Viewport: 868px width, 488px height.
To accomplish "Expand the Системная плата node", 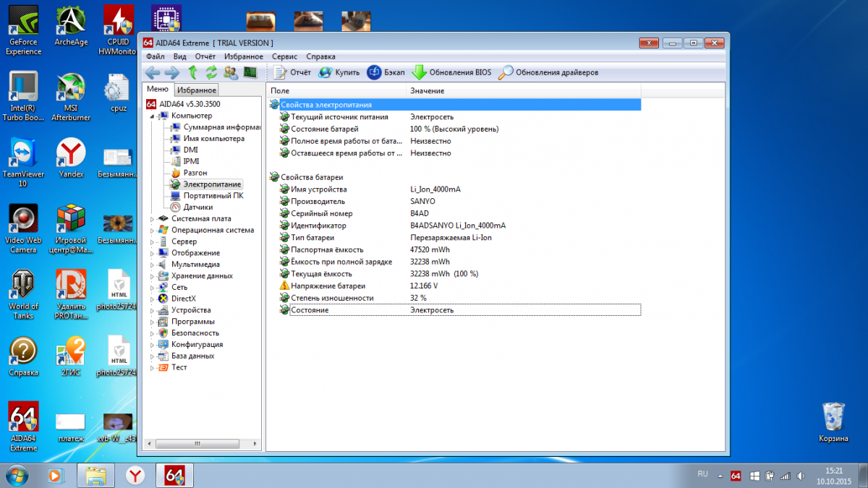I will click(153, 219).
